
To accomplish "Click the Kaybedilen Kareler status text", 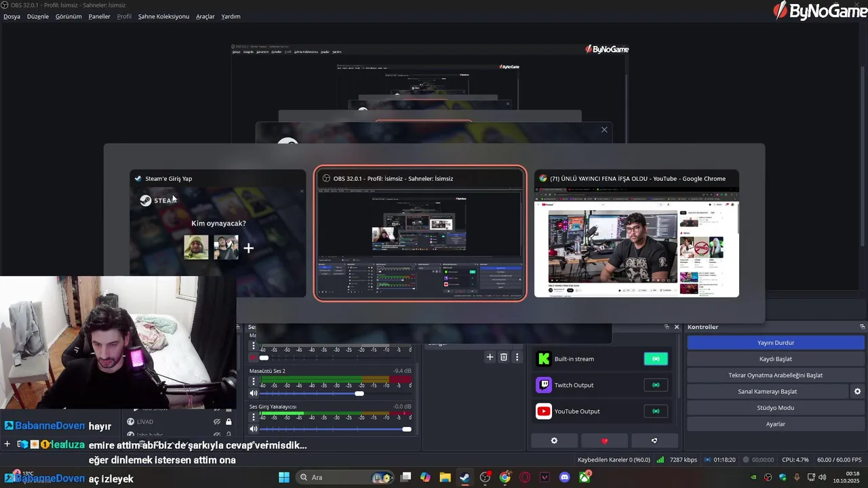I will point(614,460).
